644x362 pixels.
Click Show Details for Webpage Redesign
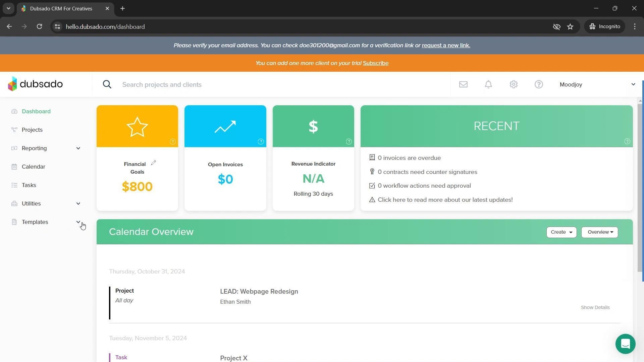coord(595,307)
